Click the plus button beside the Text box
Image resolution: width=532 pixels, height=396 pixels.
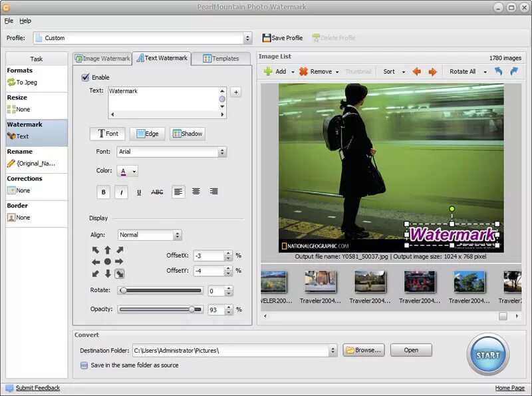click(236, 92)
